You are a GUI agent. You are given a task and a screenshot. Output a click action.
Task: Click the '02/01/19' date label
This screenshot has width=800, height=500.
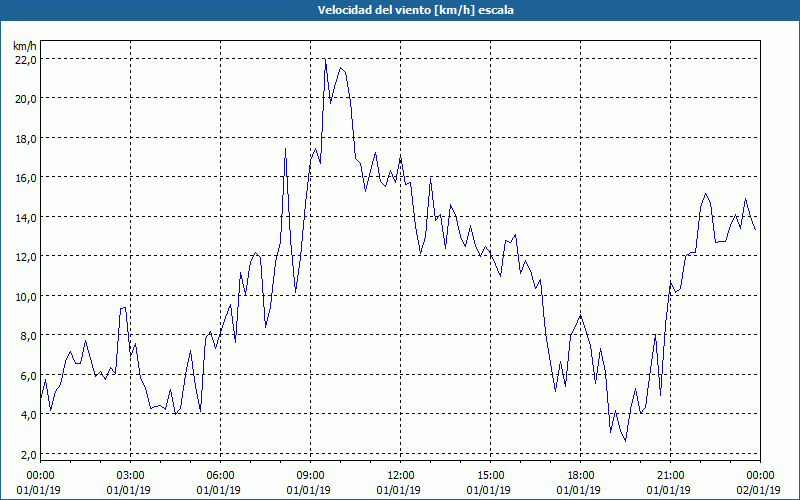(761, 490)
